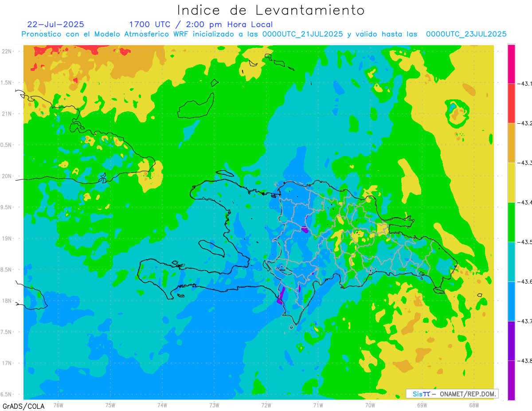The height and width of the screenshot is (411, 532).
Task: Click the -43.8 legend value
Action: click(524, 360)
